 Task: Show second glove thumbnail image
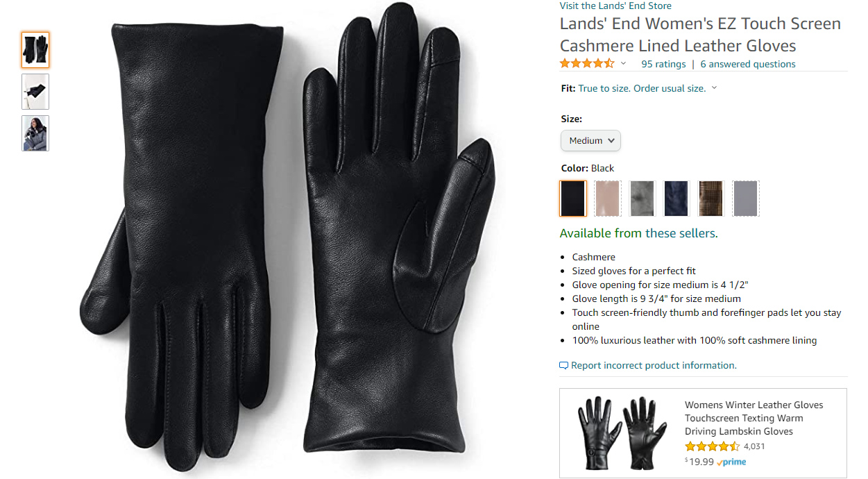click(35, 92)
